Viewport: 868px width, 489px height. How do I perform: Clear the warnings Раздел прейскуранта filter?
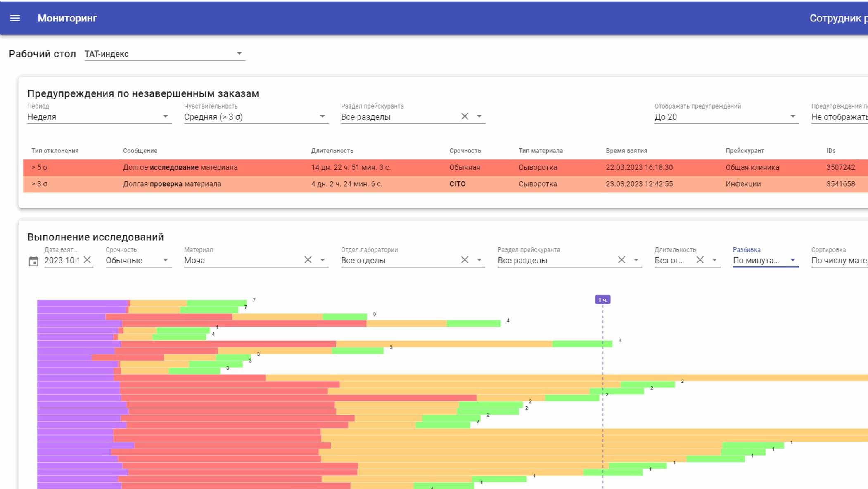465,116
